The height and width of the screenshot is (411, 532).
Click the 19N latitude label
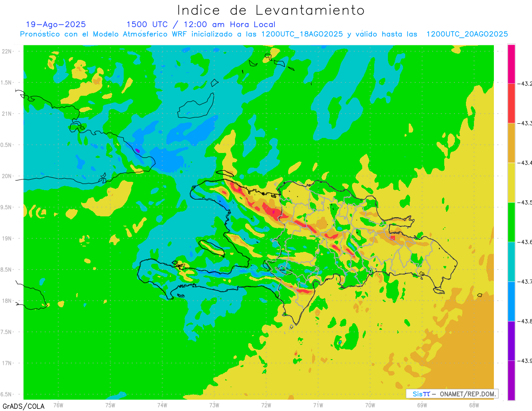(8, 239)
